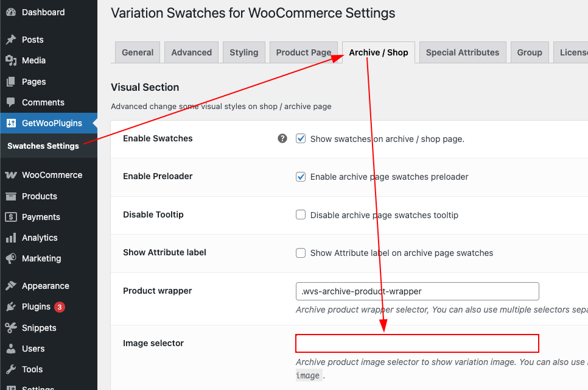Image resolution: width=588 pixels, height=390 pixels.
Task: Click the Marketing megaphone icon
Action: point(11,258)
